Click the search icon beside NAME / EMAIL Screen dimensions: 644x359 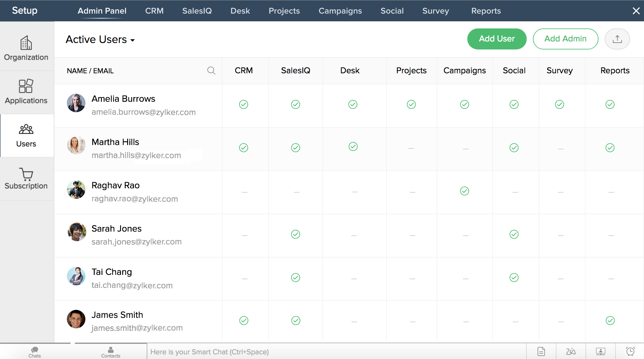tap(211, 71)
